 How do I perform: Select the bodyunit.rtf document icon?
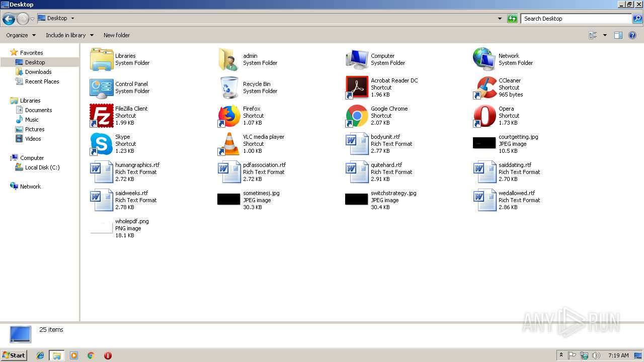coord(357,144)
